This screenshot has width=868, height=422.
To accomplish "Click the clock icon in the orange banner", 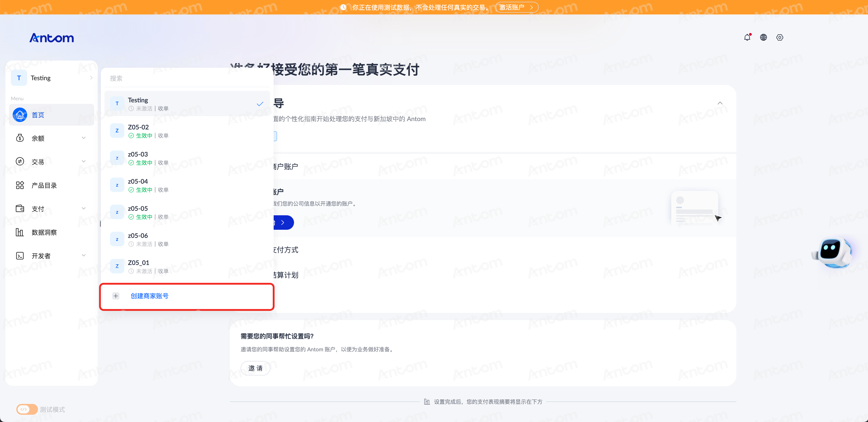I will pos(343,7).
